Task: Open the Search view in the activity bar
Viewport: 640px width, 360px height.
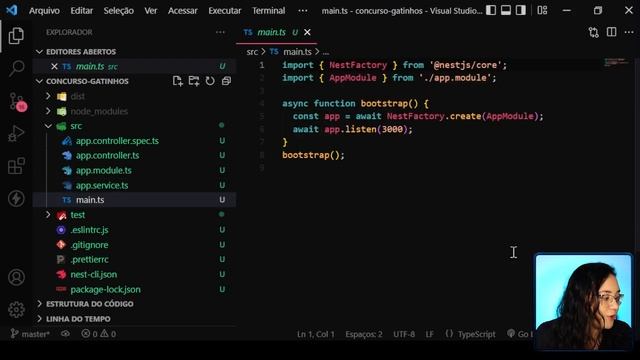Action: [16, 68]
